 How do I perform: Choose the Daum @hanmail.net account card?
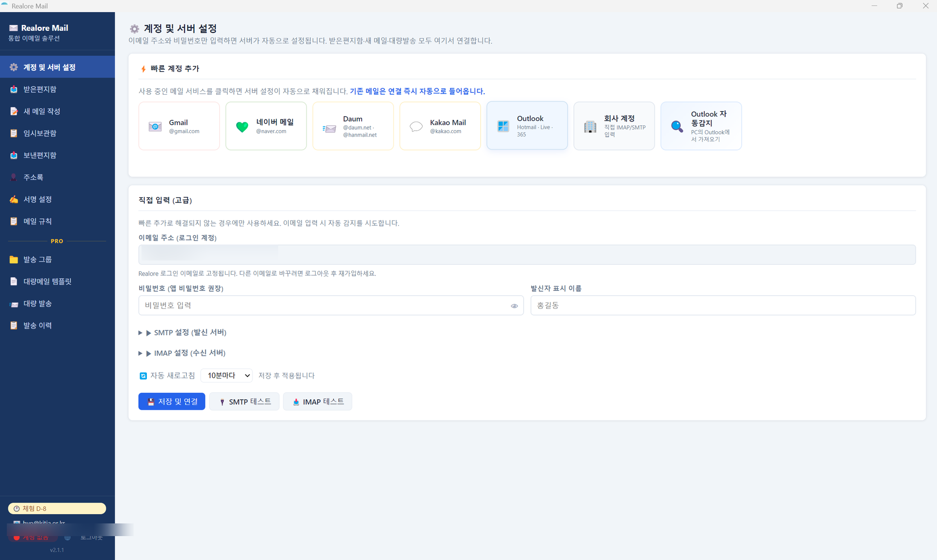[353, 126]
